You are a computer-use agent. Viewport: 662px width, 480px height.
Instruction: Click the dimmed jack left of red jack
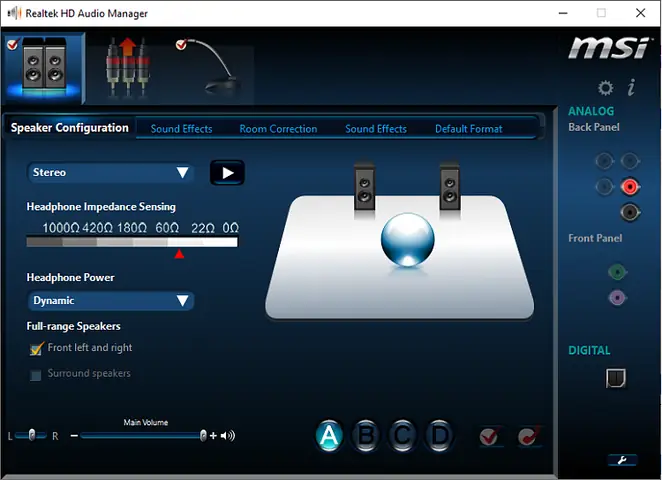tap(604, 187)
